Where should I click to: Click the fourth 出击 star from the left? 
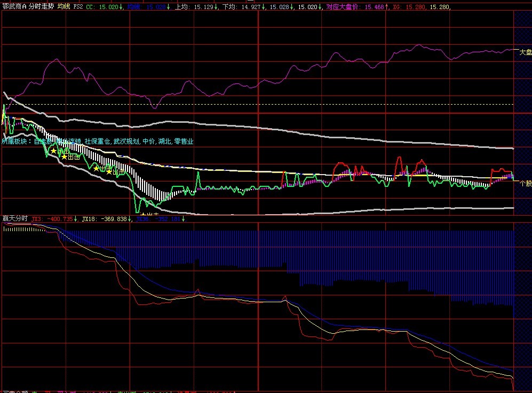click(109, 172)
